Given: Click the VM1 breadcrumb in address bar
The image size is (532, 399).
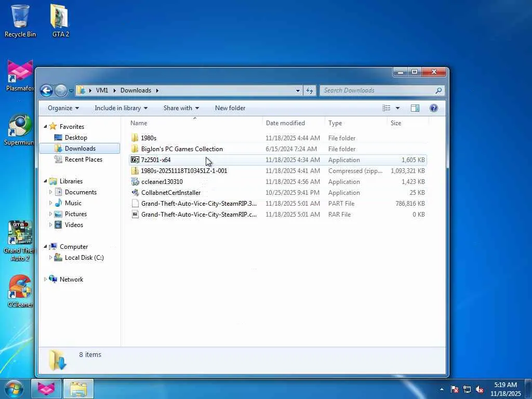Looking at the screenshot, I should pos(102,90).
